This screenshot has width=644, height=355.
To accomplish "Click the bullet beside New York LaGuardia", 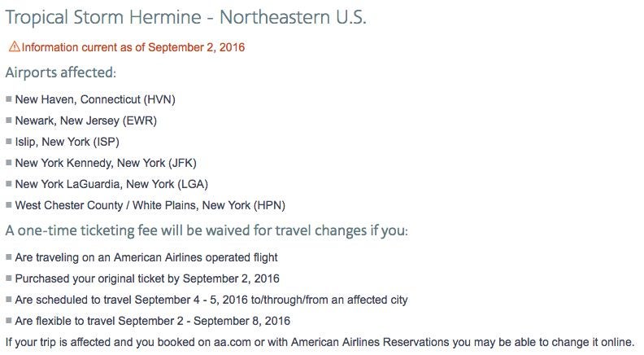I will [9, 184].
